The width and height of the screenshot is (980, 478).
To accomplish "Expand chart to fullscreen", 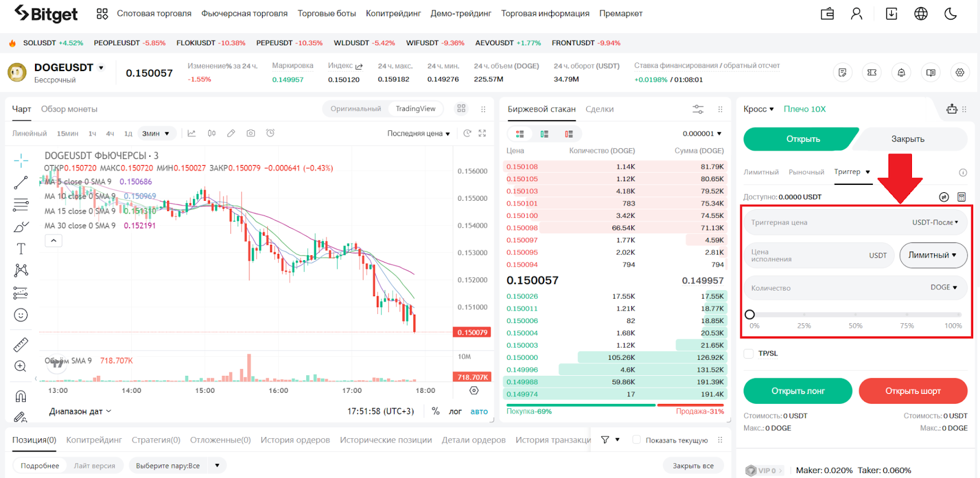I will pyautogui.click(x=482, y=133).
